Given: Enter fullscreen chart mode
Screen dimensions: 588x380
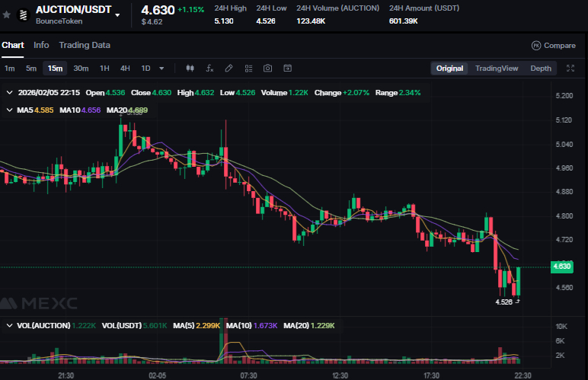Looking at the screenshot, I should click(570, 69).
